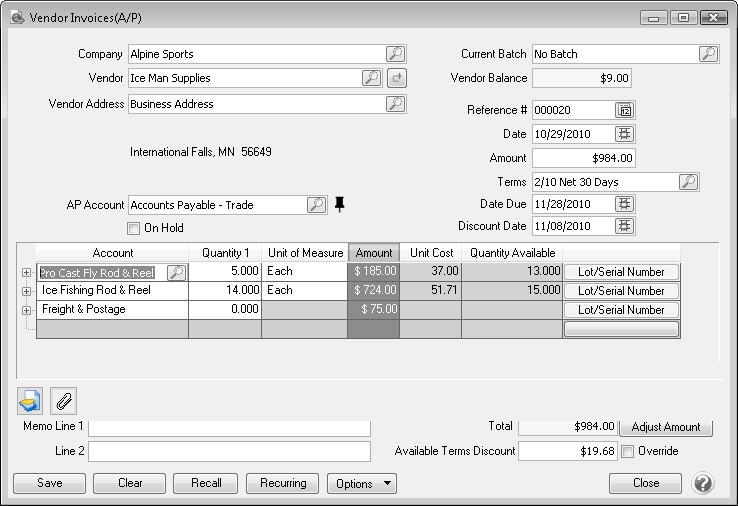Open the calendar for Date Due

pyautogui.click(x=625, y=204)
